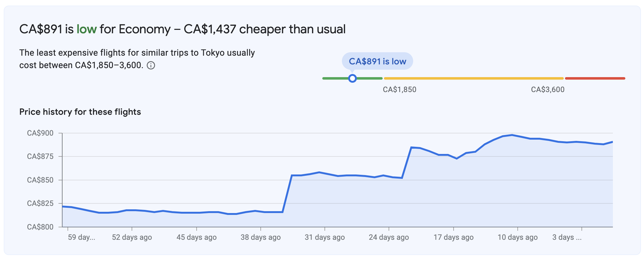Click the "Price history for these flights" heading

pos(80,112)
